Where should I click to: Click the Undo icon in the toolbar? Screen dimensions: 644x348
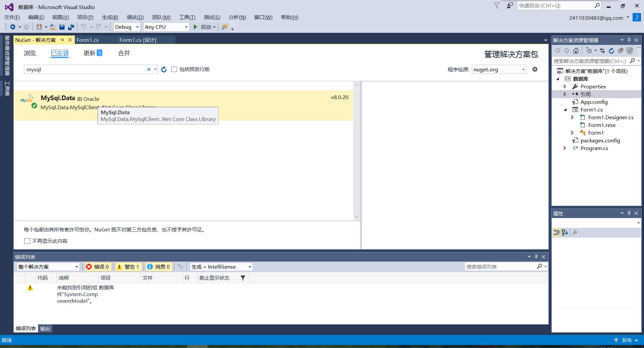84,27
